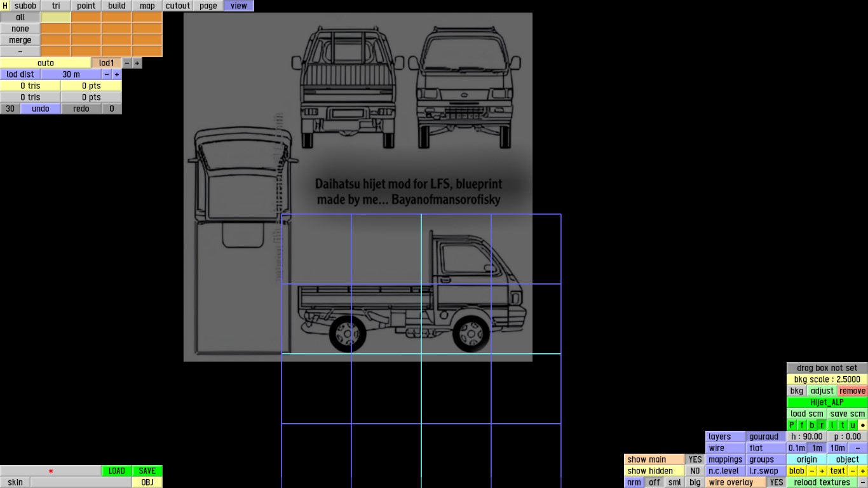Screen dimensions: 868x488
Task: Click the pitch value p : 0.00
Action: pos(848,437)
